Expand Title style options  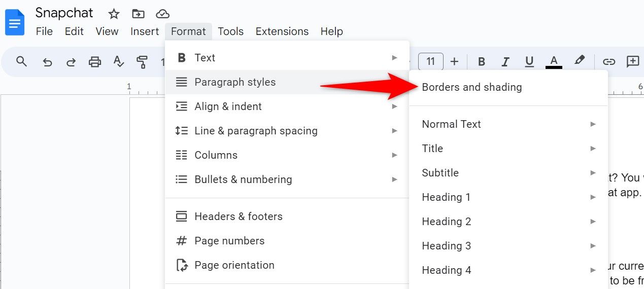click(509, 149)
